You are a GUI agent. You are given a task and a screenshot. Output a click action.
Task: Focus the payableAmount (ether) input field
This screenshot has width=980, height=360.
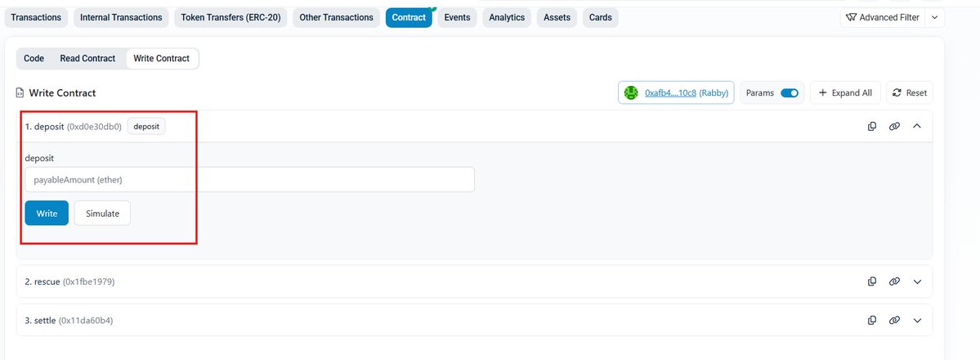249,180
